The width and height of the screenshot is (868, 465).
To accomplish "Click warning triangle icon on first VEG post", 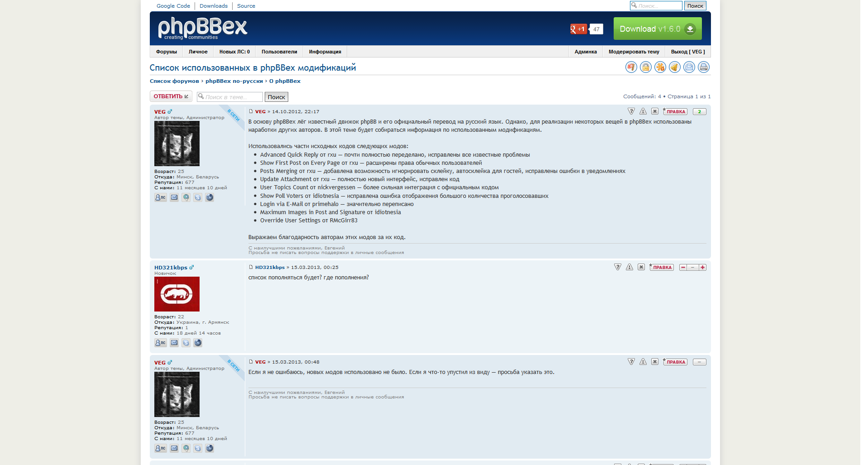I will click(x=643, y=111).
